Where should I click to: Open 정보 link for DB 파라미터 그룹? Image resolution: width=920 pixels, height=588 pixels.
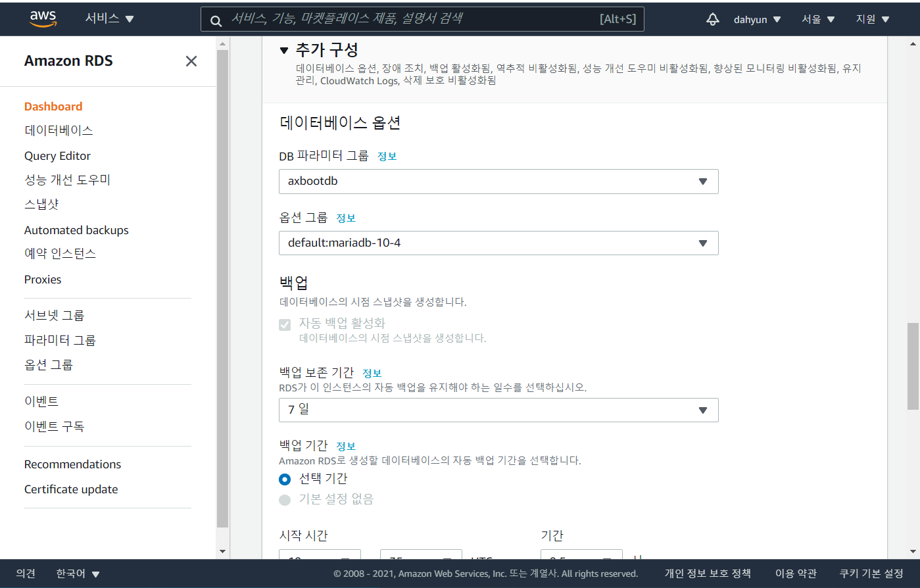click(x=387, y=157)
